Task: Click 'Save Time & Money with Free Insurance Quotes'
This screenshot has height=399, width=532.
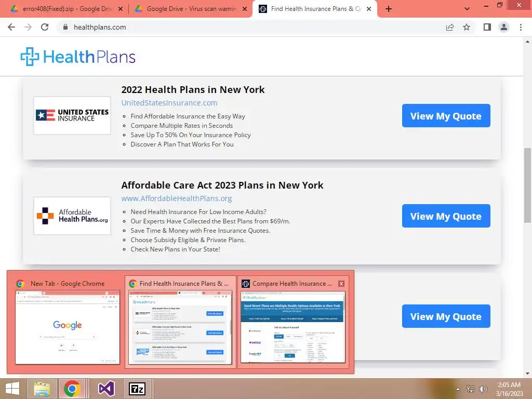Action: (201, 231)
